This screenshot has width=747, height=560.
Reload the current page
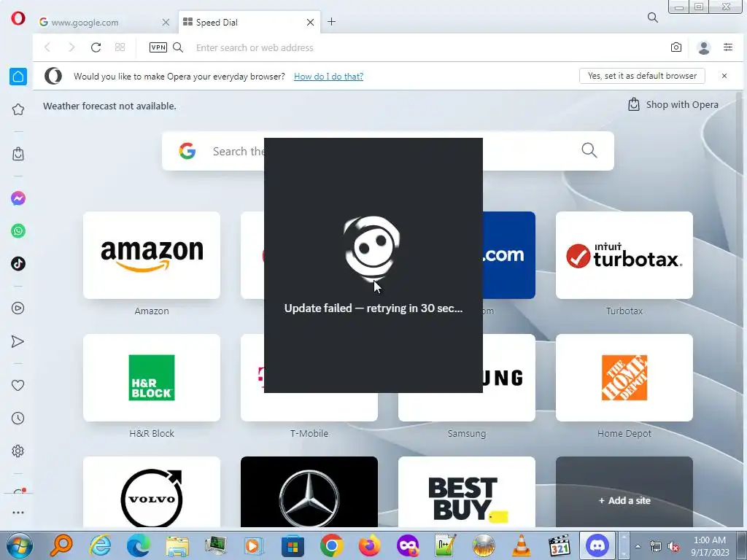[x=96, y=47]
